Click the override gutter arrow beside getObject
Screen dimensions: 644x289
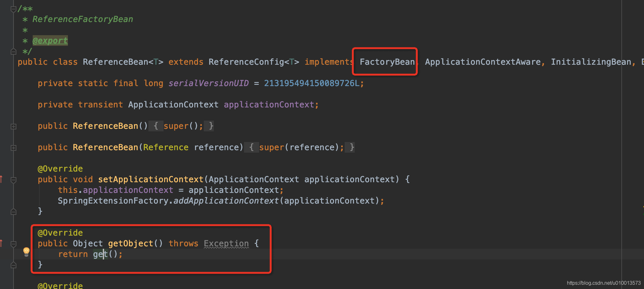(2, 243)
